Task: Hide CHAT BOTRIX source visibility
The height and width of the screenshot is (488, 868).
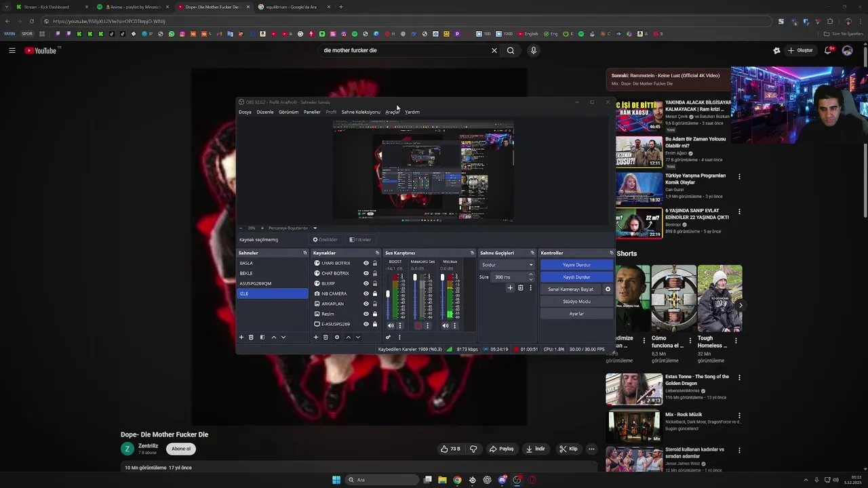Action: tap(366, 273)
